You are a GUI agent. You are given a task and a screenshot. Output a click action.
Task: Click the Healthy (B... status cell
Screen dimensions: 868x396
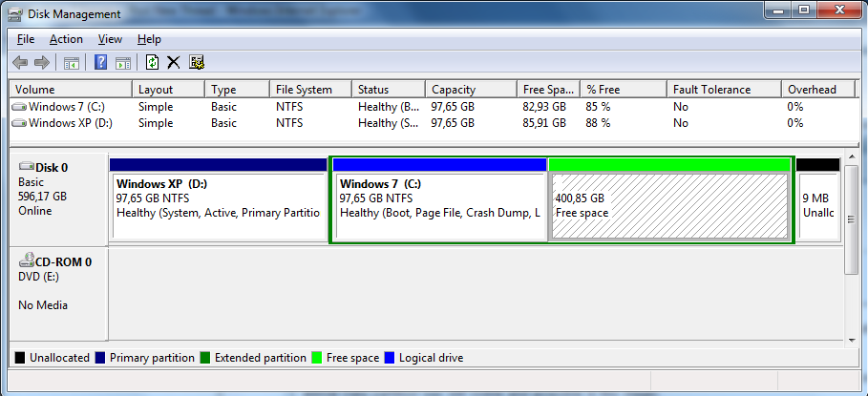pos(388,107)
